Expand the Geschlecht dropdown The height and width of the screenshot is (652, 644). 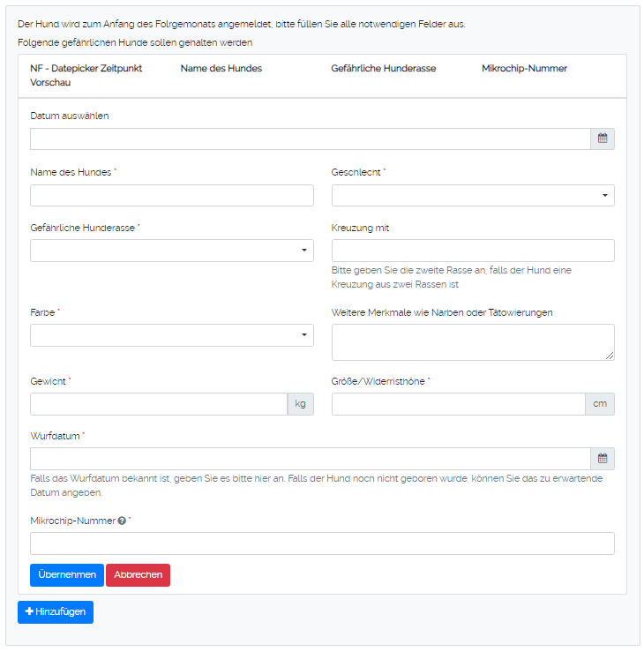point(473,195)
